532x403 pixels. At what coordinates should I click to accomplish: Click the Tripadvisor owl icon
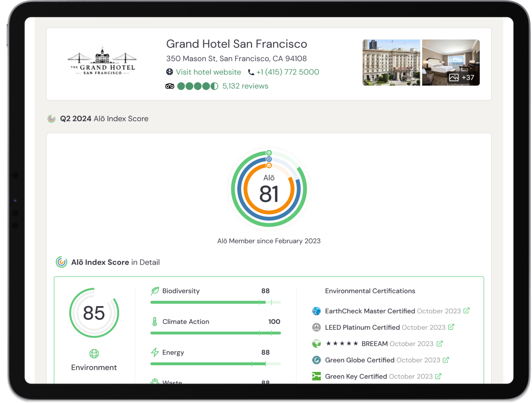click(170, 86)
